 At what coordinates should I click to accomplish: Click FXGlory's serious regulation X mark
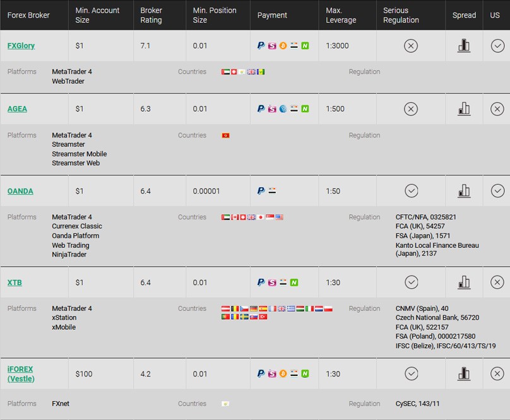point(411,46)
